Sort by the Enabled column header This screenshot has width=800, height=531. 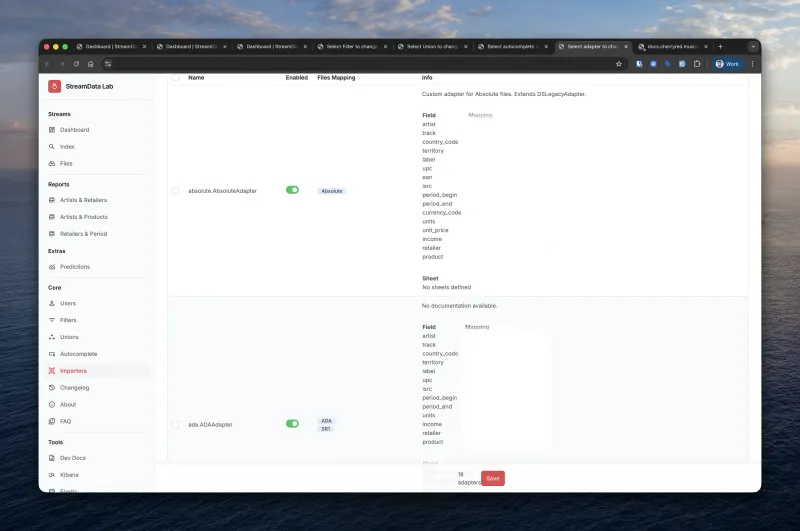tap(296, 78)
